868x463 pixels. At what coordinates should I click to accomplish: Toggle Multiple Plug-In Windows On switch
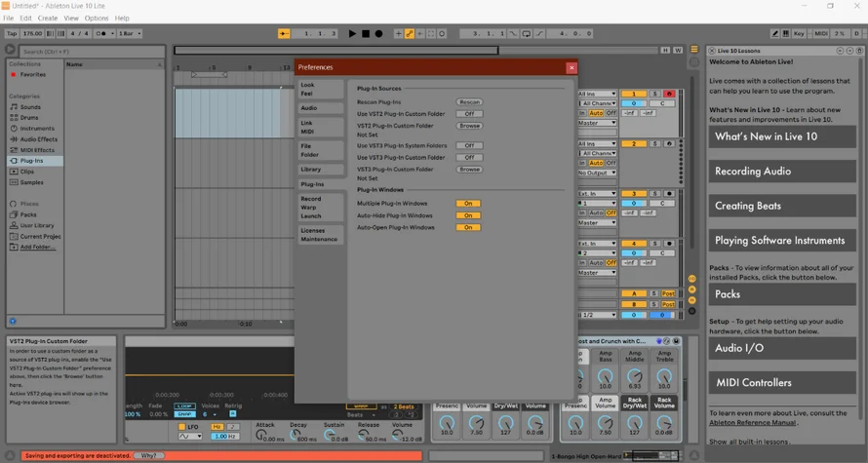click(468, 204)
